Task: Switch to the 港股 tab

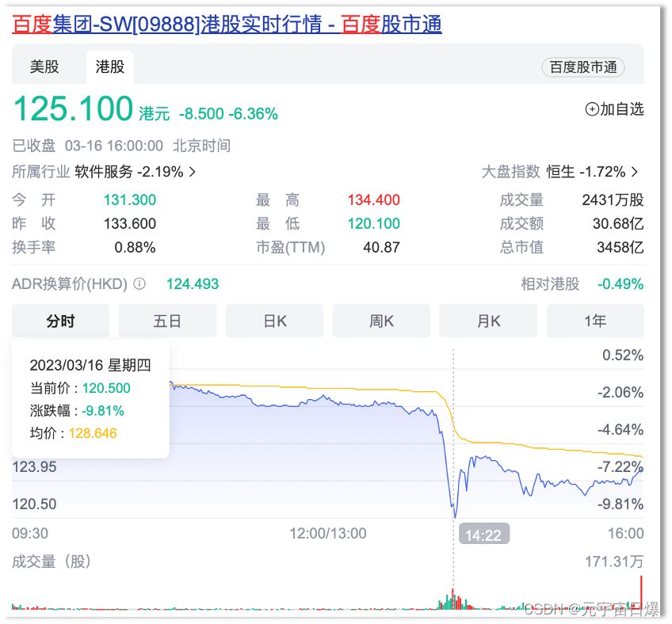Action: pyautogui.click(x=109, y=67)
